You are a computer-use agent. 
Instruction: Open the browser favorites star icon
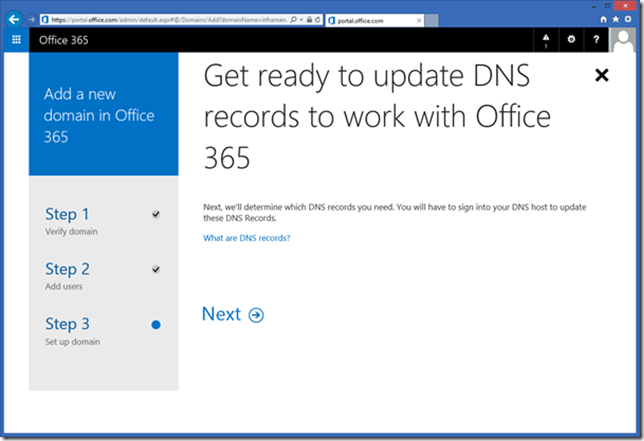pyautogui.click(x=616, y=19)
